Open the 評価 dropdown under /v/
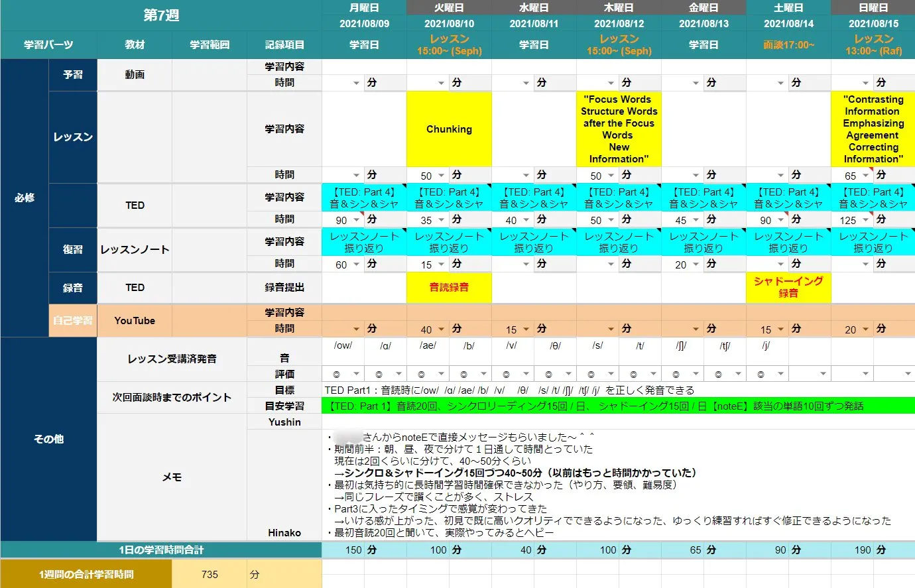This screenshot has height=588, width=915. pyautogui.click(x=526, y=374)
